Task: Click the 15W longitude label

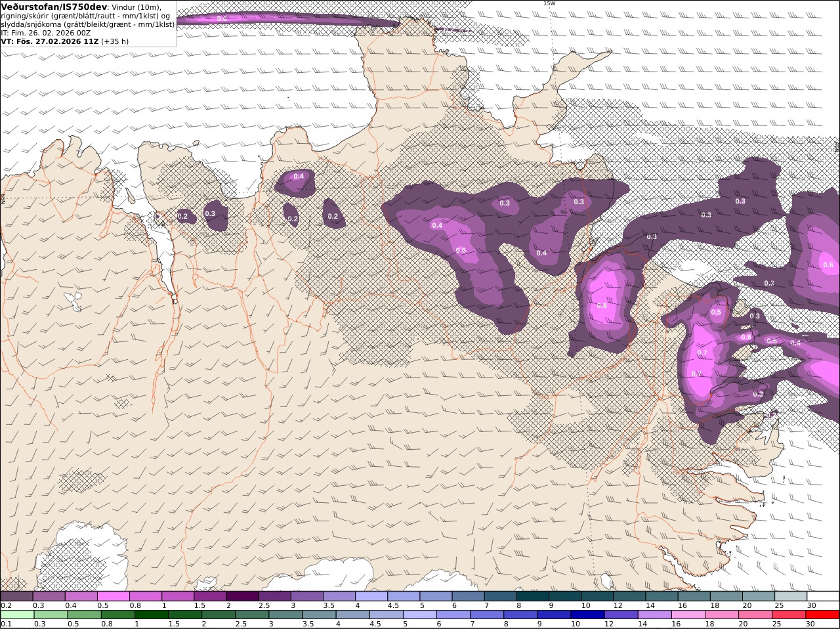Action: click(x=549, y=3)
